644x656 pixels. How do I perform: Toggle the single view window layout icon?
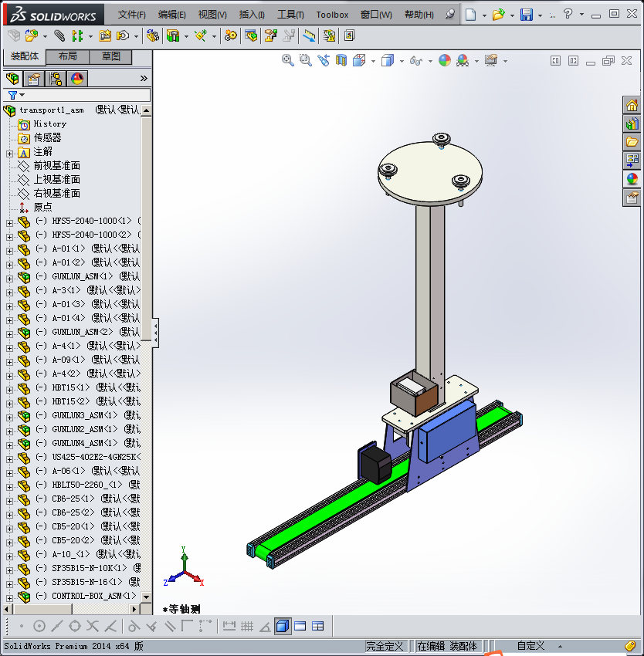[x=300, y=627]
